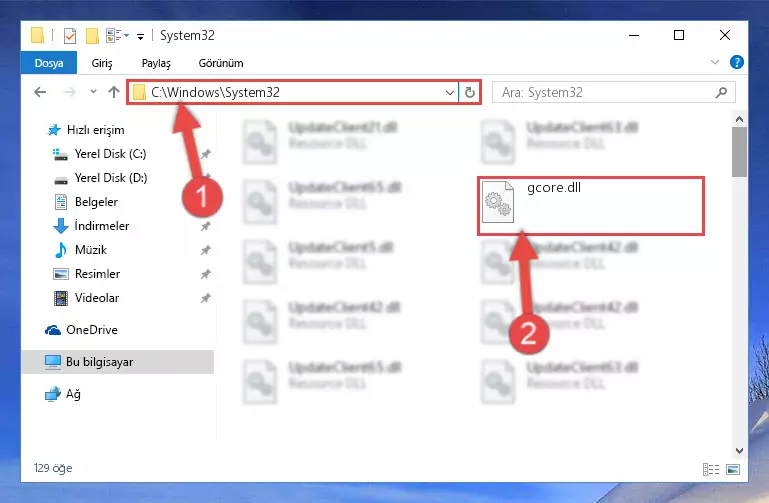This screenshot has height=503, width=769.
Task: Open İndirmeler in the sidebar
Action: tap(91, 226)
